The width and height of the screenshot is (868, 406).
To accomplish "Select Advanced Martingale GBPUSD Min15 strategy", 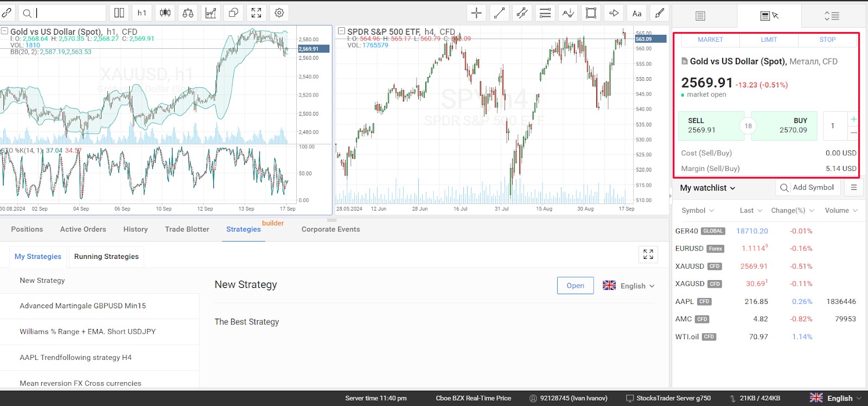I will tap(100, 306).
